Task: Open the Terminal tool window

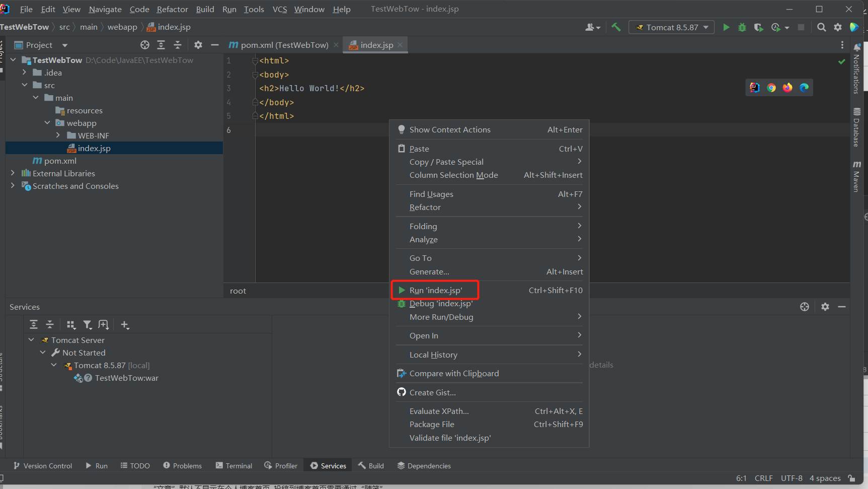Action: (234, 466)
